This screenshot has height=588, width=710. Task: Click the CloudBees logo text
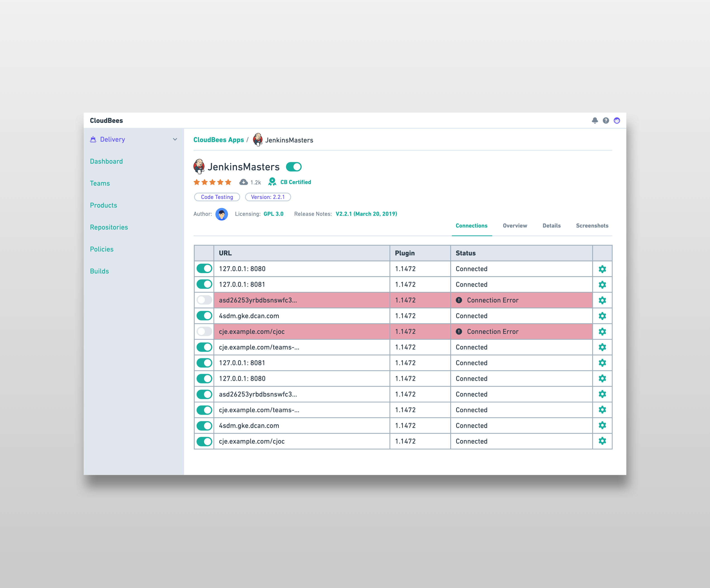[106, 120]
